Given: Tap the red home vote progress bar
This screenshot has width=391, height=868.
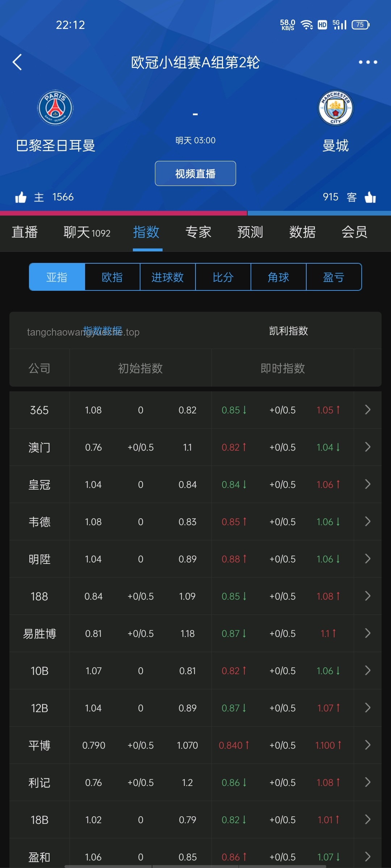Looking at the screenshot, I should pyautogui.click(x=123, y=213).
